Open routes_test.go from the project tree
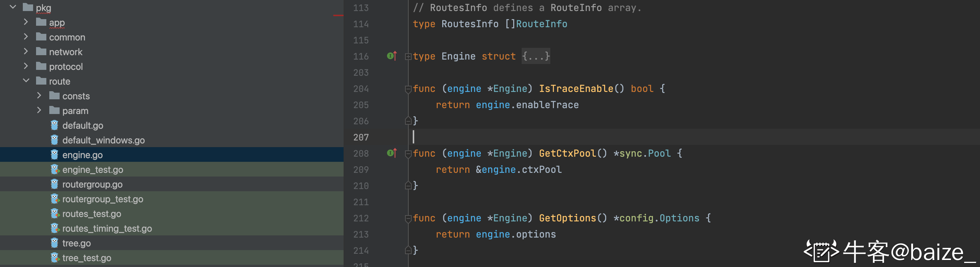 (92, 214)
